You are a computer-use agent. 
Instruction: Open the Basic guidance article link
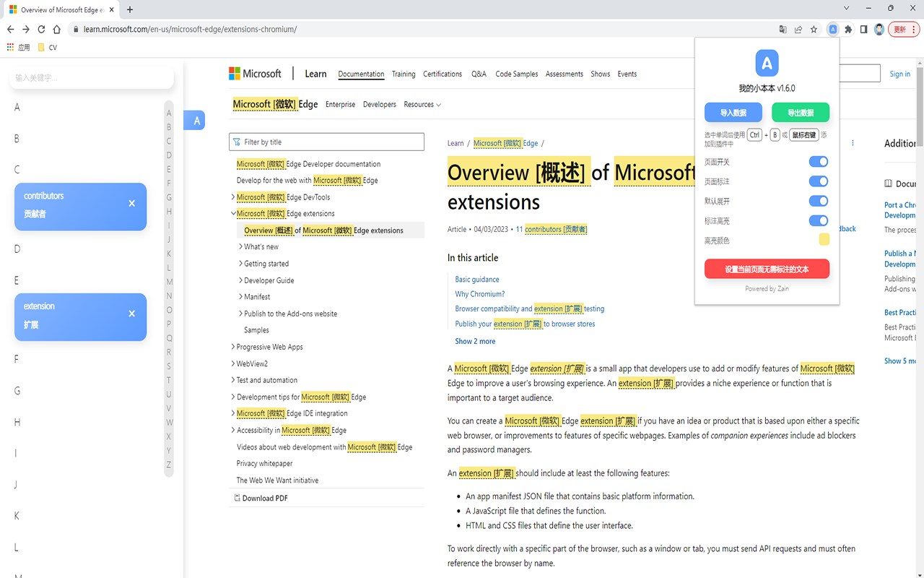[x=477, y=280]
